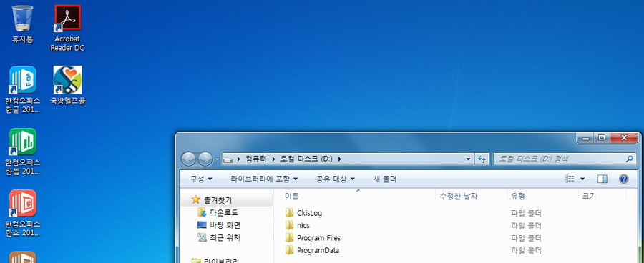This screenshot has height=263, width=644.
Task: Click the refresh button by address bar
Action: coord(482,159)
